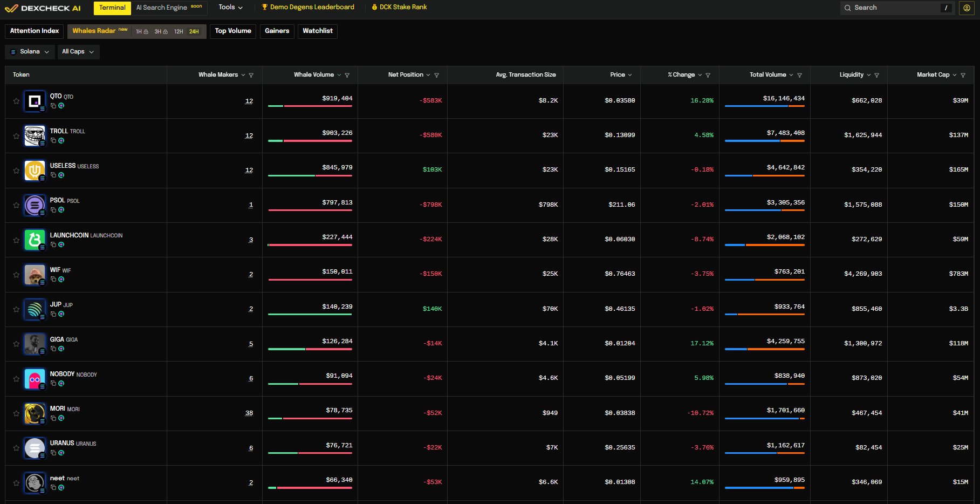Open the Whale Makers filter icon
980x504 pixels.
[251, 75]
